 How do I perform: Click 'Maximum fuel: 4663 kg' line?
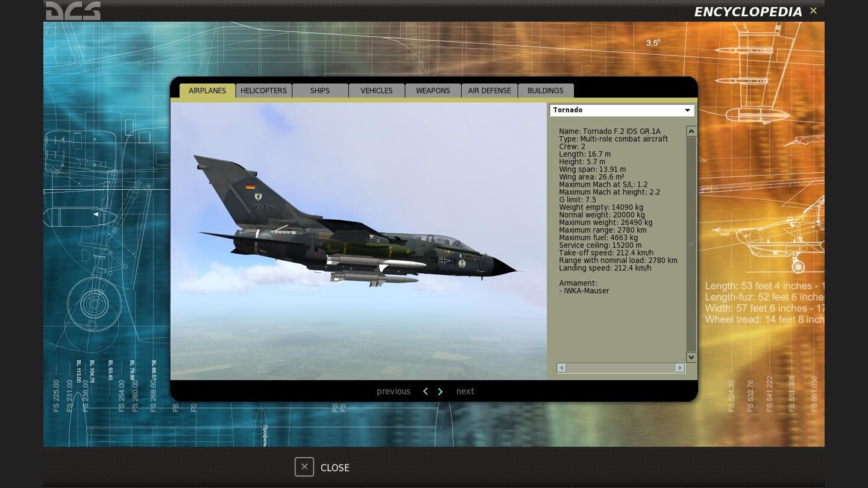pos(598,238)
